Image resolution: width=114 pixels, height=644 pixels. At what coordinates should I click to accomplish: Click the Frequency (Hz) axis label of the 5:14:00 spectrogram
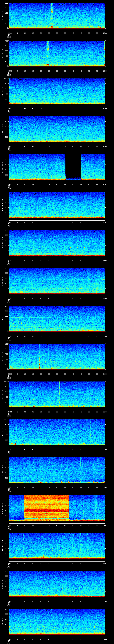point(3,16)
